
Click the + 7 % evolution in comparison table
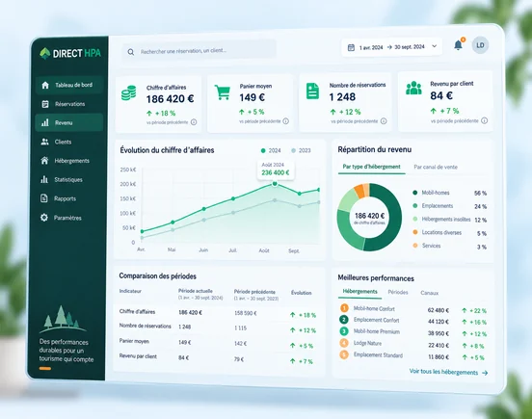pos(302,361)
